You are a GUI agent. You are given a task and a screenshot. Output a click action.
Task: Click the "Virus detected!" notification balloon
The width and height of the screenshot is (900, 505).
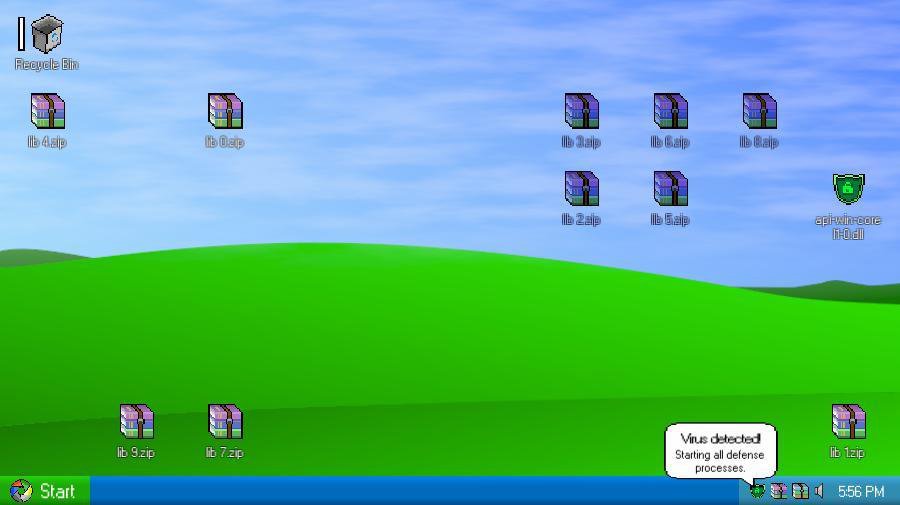[x=720, y=451]
